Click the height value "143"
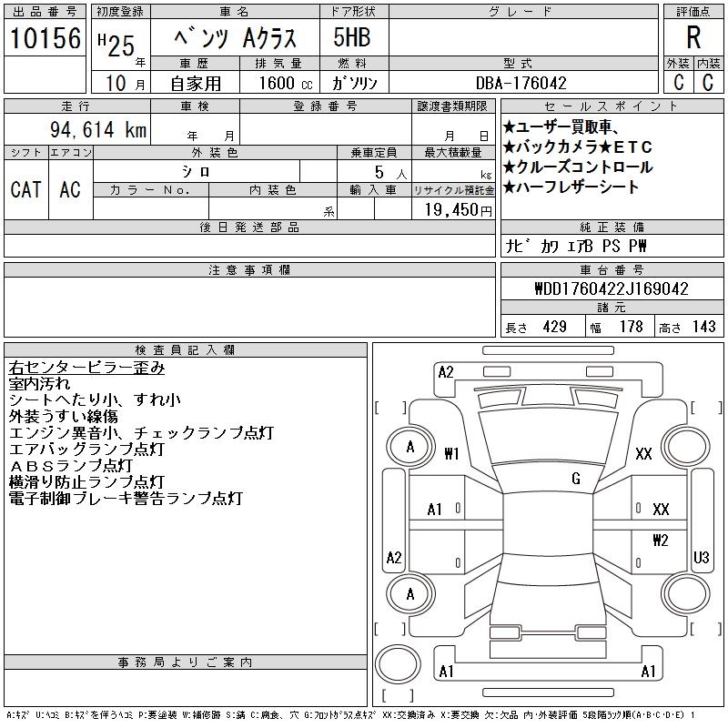 703,327
